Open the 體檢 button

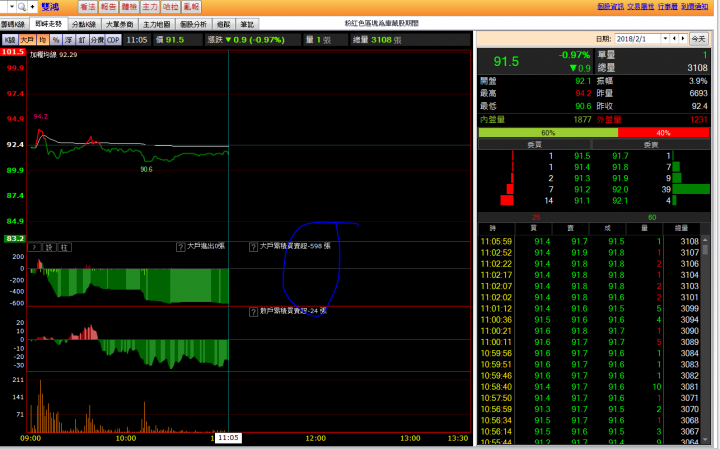click(129, 7)
